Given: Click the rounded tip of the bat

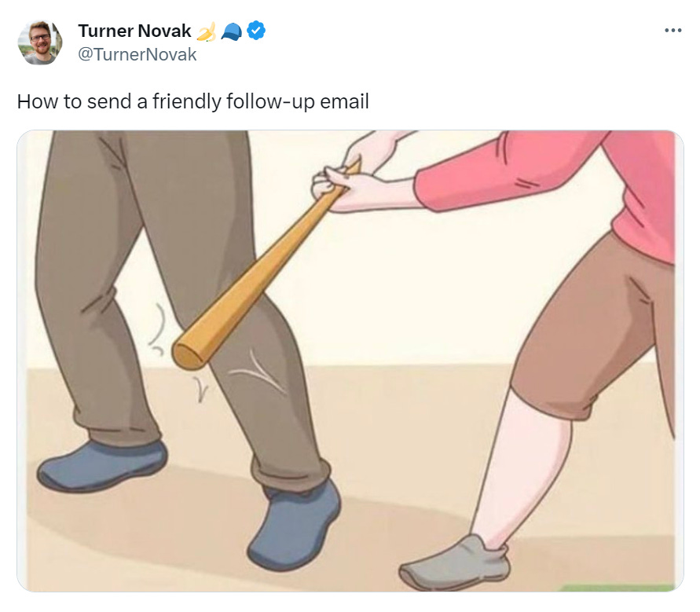Looking at the screenshot, I should 189,355.
